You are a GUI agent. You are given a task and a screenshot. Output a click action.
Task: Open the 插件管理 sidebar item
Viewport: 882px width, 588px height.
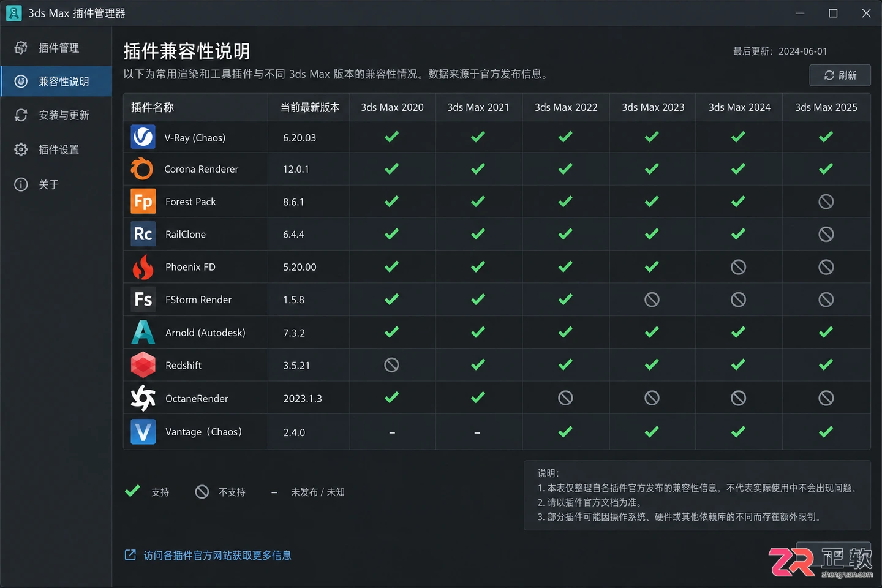[x=56, y=48]
